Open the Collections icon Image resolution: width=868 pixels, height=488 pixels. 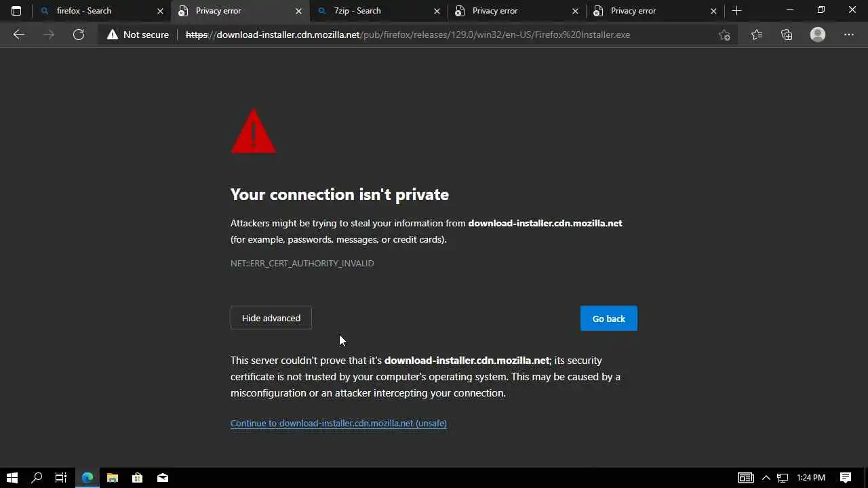click(787, 35)
